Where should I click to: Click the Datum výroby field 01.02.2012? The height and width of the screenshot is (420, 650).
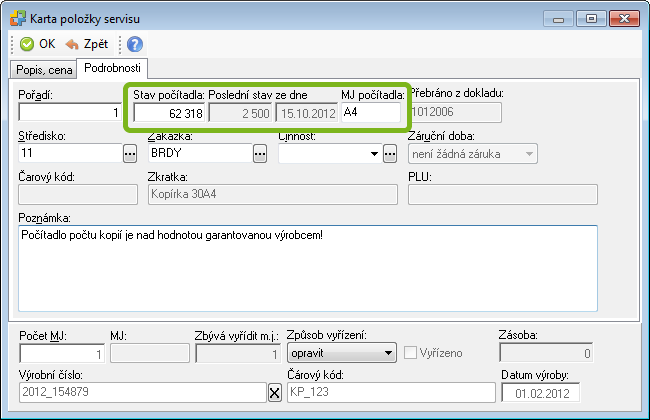pyautogui.click(x=541, y=393)
